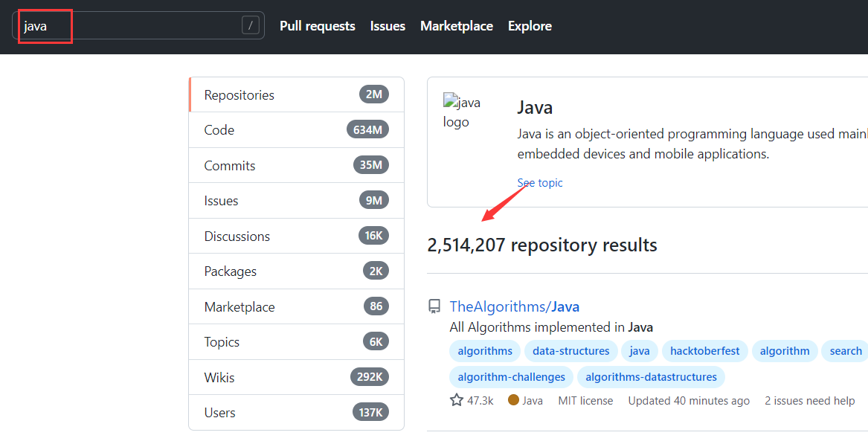Select the Topics results filter
This screenshot has height=444, width=868.
297,341
